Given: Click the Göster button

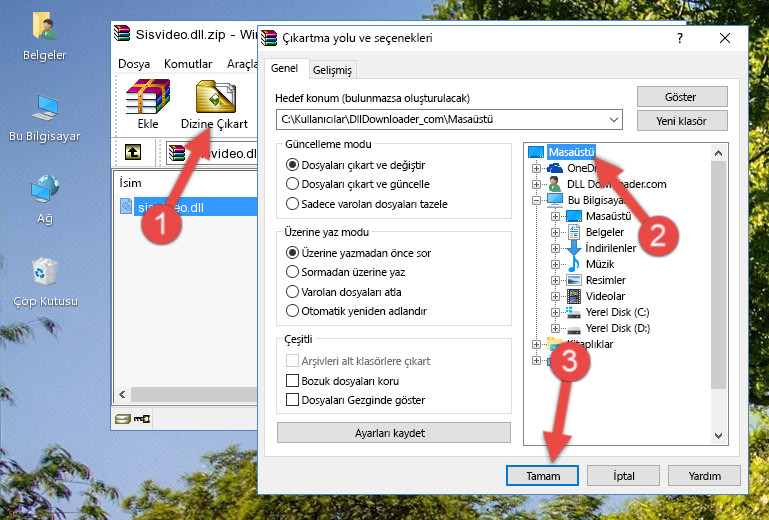Looking at the screenshot, I should [x=682, y=97].
